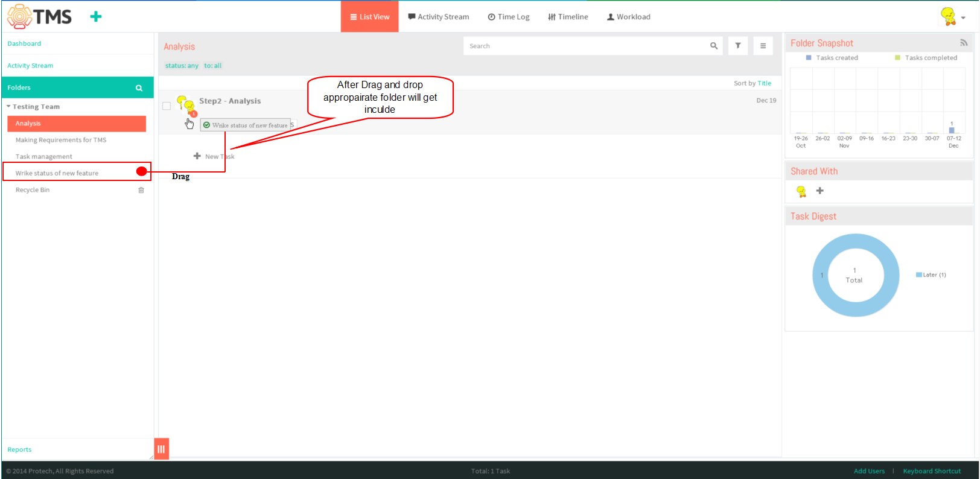Screen dimensions: 980x479
Task: Click the Later legend color swatch
Action: pyautogui.click(x=919, y=274)
